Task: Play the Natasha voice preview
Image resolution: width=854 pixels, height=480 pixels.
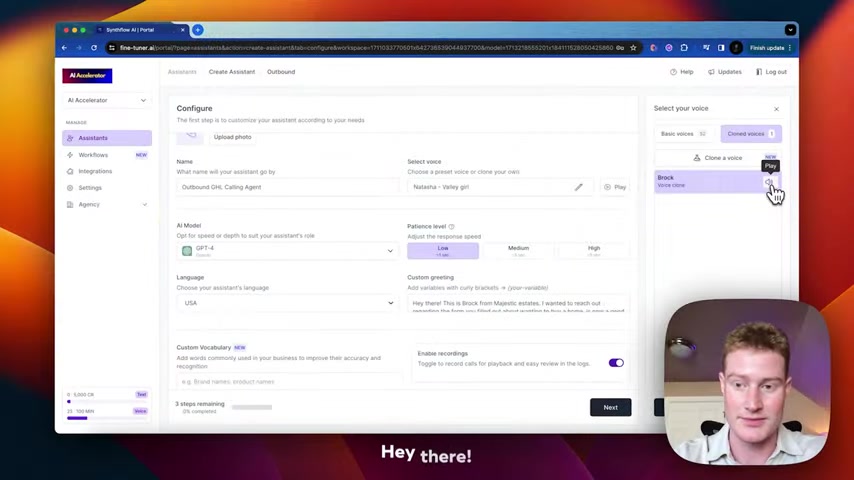Action: 615,187
